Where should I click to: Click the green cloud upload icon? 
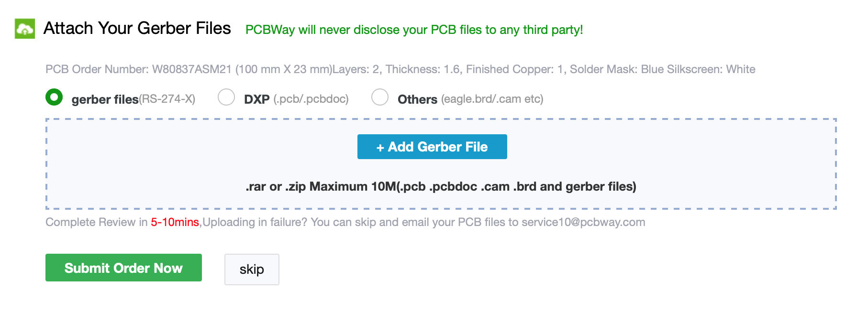pyautogui.click(x=25, y=29)
